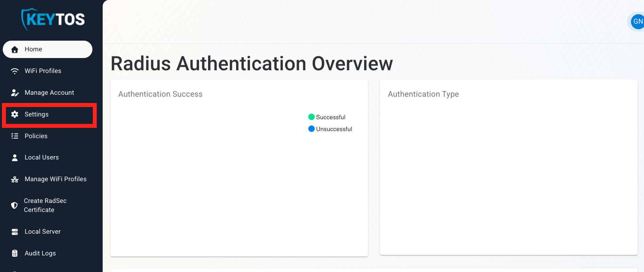644x272 pixels.
Task: Click the Manage WiFi Profiles network icon
Action: 15,179
